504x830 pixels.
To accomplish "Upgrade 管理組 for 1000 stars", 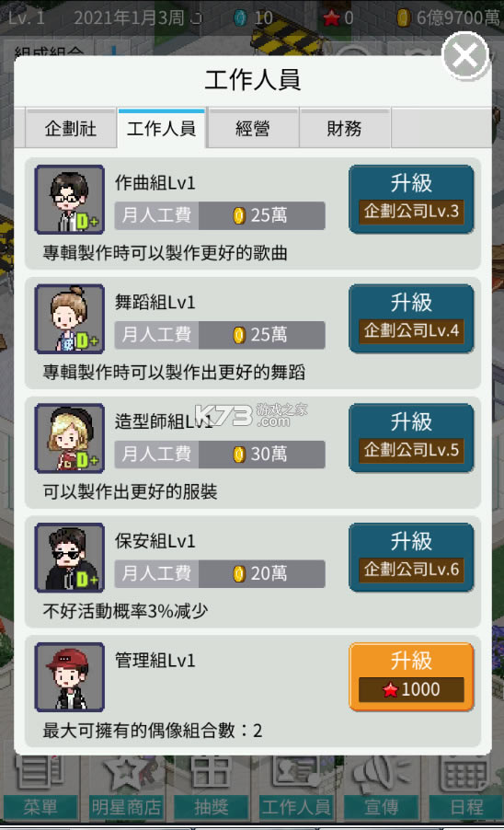I will pyautogui.click(x=411, y=677).
